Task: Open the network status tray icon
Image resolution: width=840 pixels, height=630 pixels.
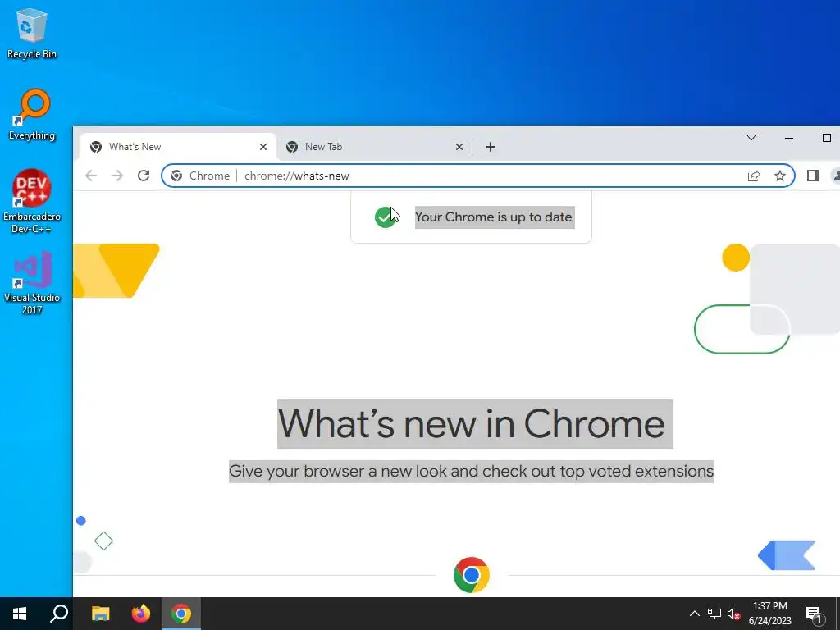Action: coord(714,614)
